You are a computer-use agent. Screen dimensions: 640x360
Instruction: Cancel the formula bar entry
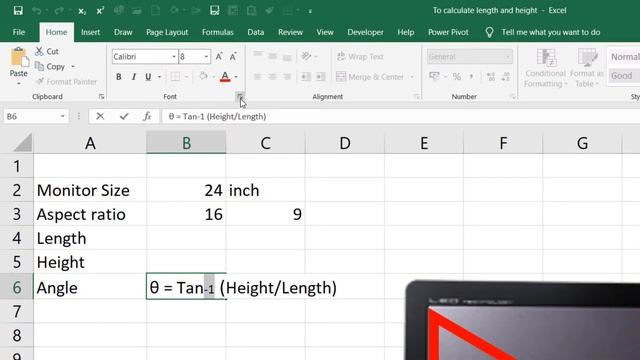click(x=100, y=116)
